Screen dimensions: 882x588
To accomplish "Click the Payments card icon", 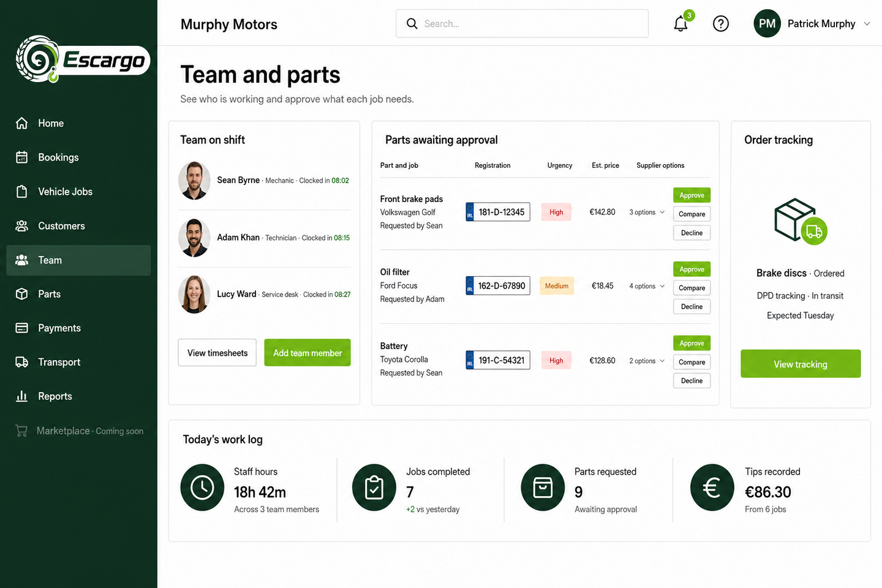I will click(21, 328).
